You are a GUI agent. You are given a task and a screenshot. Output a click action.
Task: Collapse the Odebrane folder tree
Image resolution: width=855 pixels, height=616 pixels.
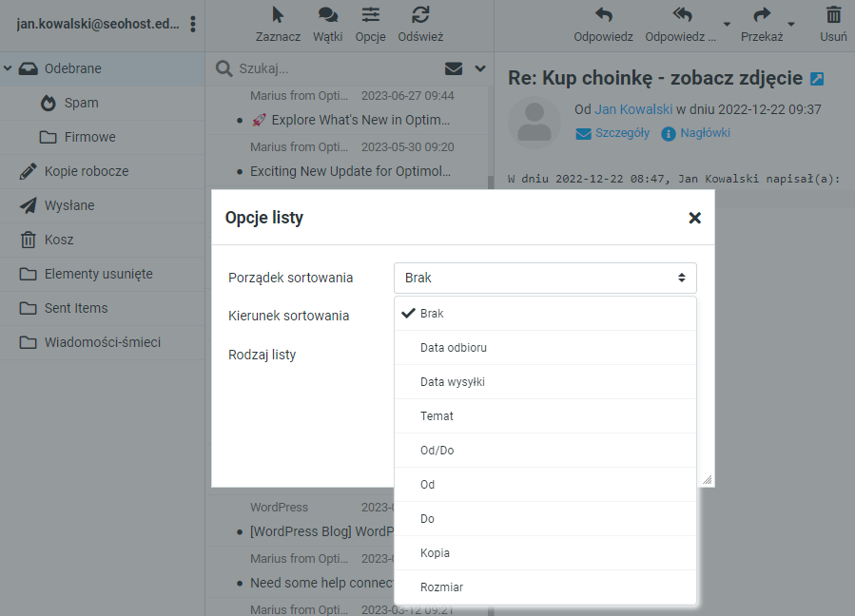(9, 68)
